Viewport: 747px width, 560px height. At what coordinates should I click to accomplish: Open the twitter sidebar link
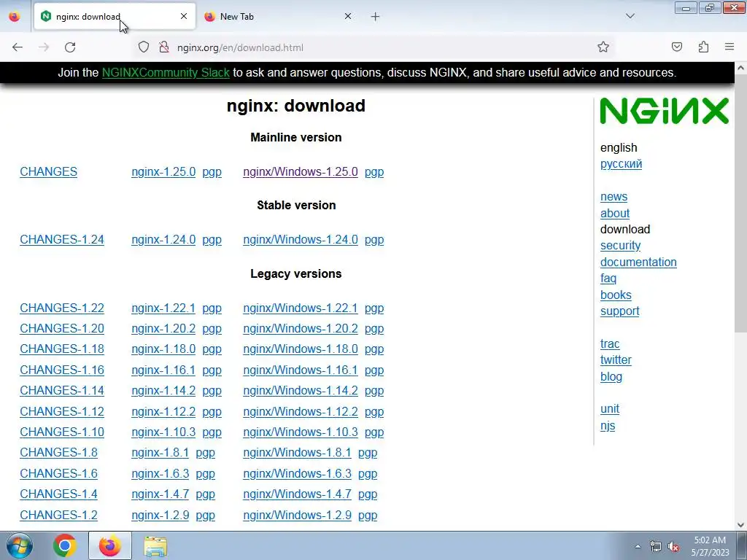pyautogui.click(x=616, y=360)
